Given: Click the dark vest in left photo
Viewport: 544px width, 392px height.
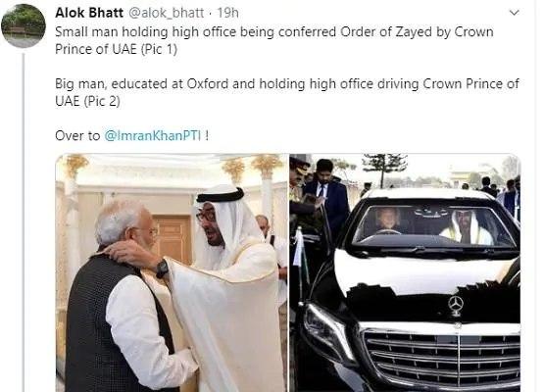Looking at the screenshot, I should click(x=104, y=322).
